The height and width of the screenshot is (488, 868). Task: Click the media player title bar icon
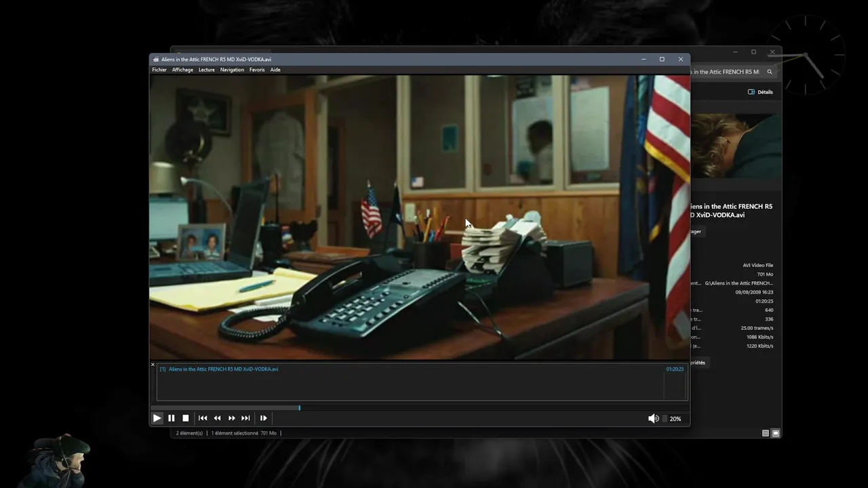pyautogui.click(x=156, y=60)
